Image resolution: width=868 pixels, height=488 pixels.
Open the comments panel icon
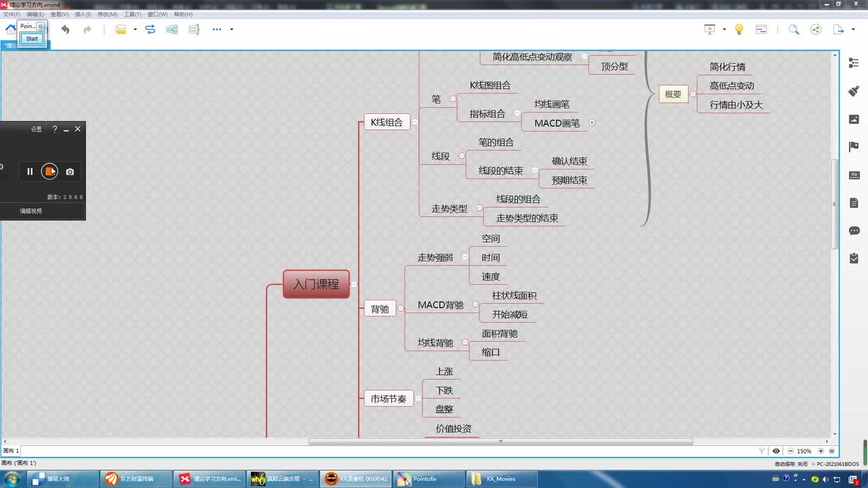854,230
